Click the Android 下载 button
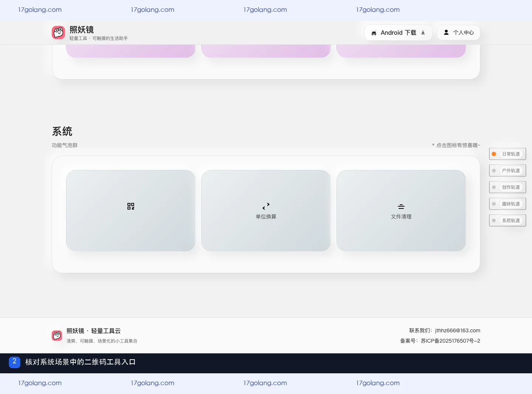The height and width of the screenshot is (394, 532). pyautogui.click(x=398, y=33)
